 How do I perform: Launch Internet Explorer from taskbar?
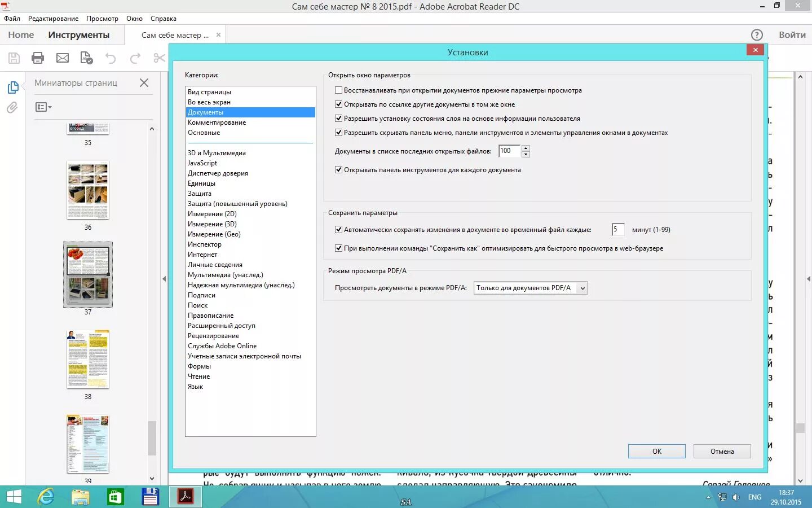tap(46, 497)
